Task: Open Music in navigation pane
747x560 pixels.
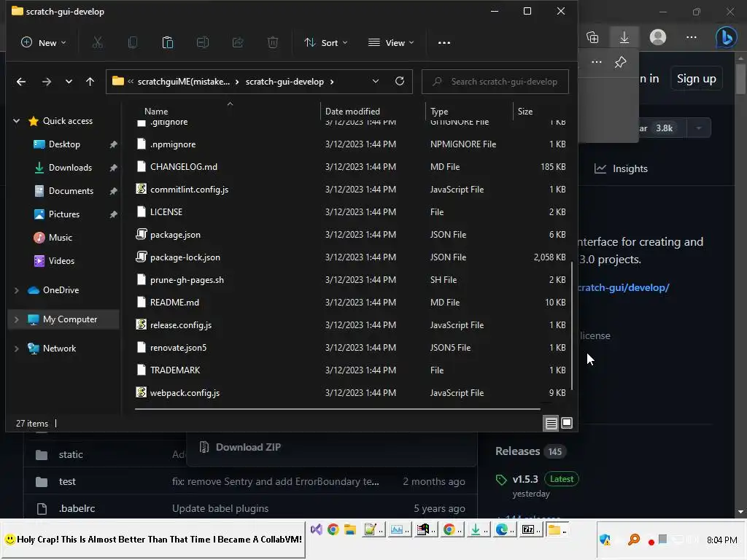Action: [x=60, y=238]
